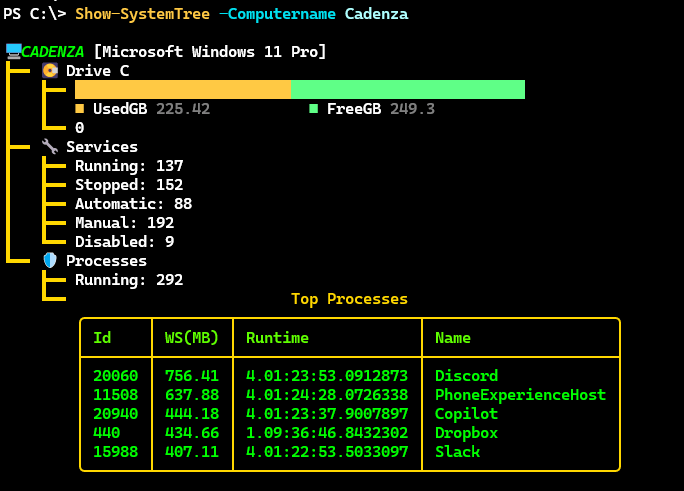Click process Id 440
This screenshot has height=491, width=684.
point(106,433)
